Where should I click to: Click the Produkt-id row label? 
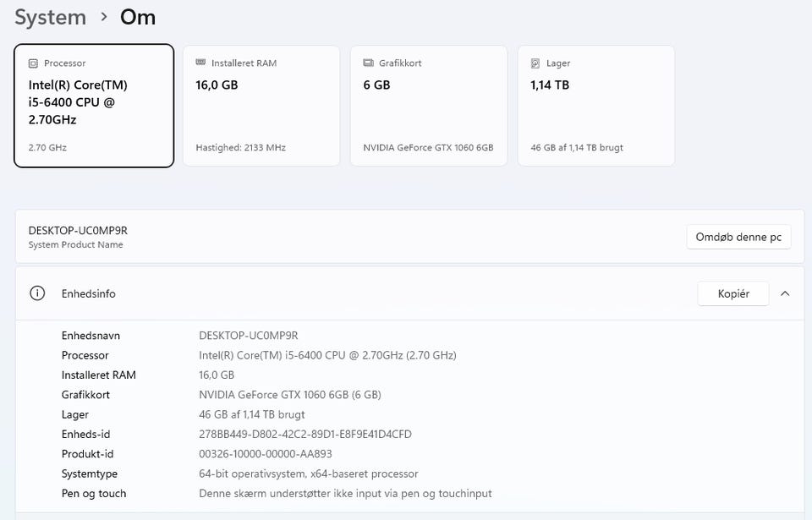coord(87,454)
